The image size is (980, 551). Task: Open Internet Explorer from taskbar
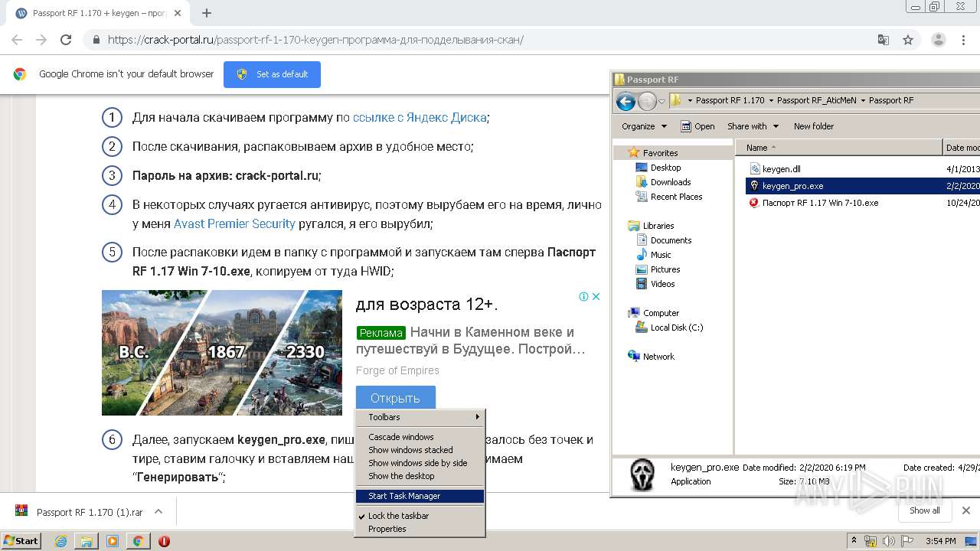60,541
